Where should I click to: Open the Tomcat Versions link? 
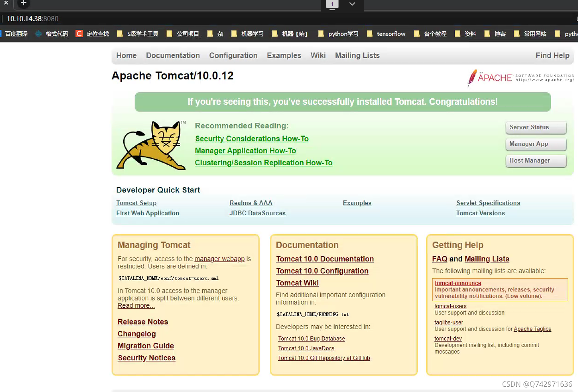(x=480, y=213)
